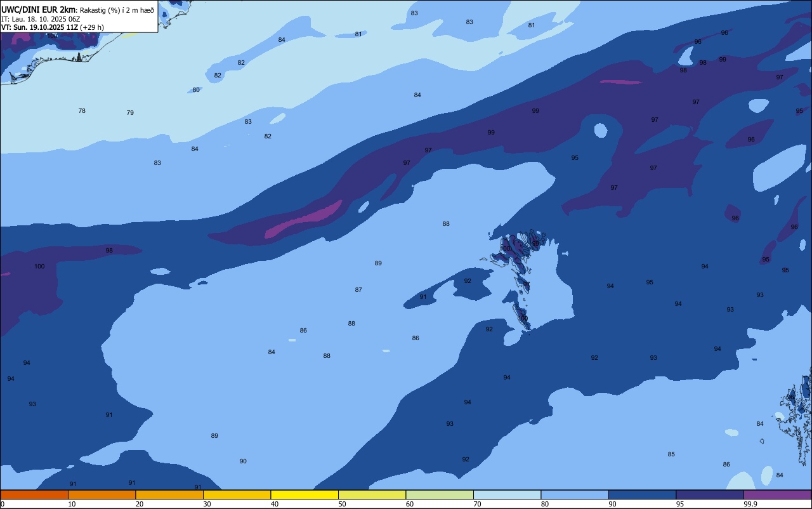Click the purple legend segment above 99.9
Viewport: 812px width, 509px height.
point(777,494)
